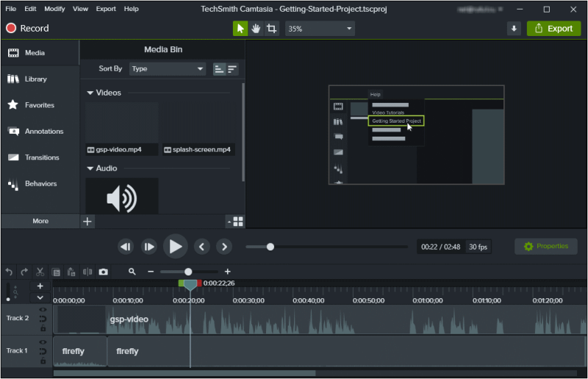
Task: Open the Modify menu
Action: (54, 9)
